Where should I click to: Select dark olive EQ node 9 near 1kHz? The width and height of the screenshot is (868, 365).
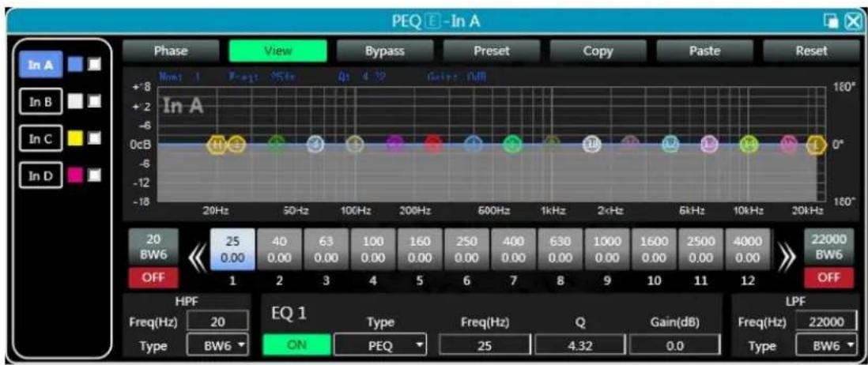click(551, 145)
